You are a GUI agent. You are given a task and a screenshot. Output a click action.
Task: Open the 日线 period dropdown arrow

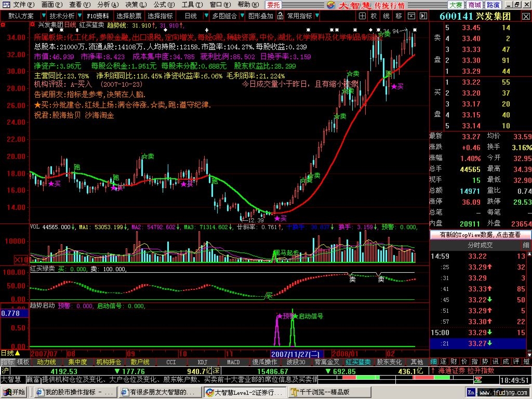pyautogui.click(x=206, y=16)
